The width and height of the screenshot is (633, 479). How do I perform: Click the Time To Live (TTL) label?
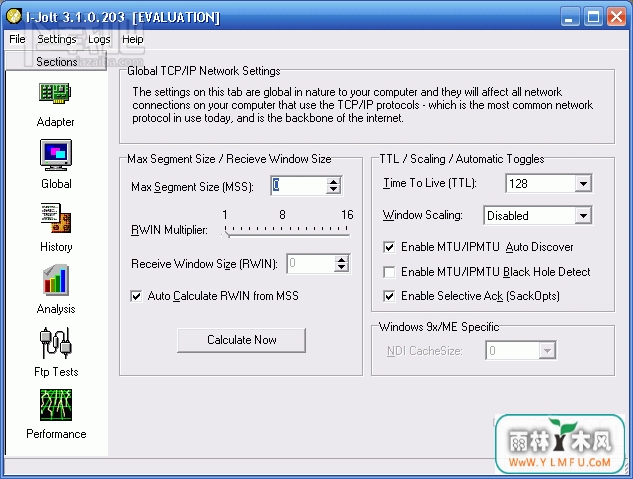430,183
